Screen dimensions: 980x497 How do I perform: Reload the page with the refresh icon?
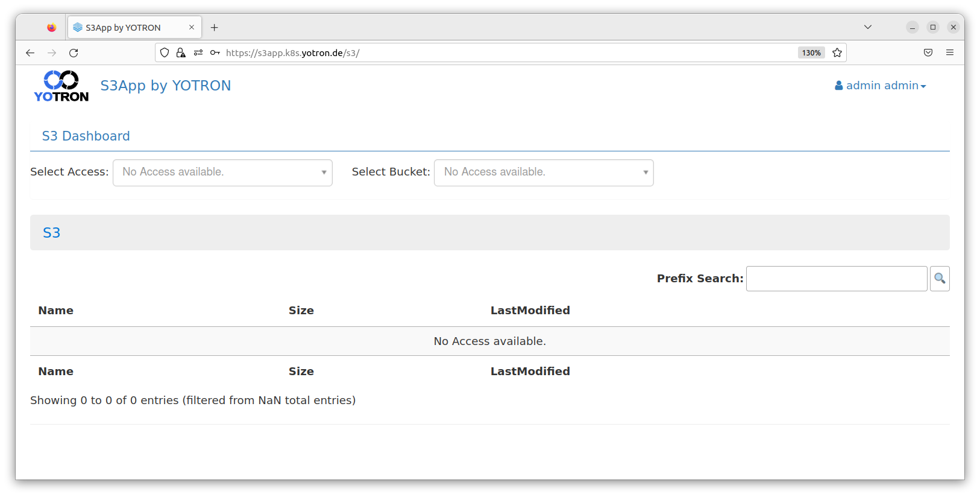coord(74,53)
